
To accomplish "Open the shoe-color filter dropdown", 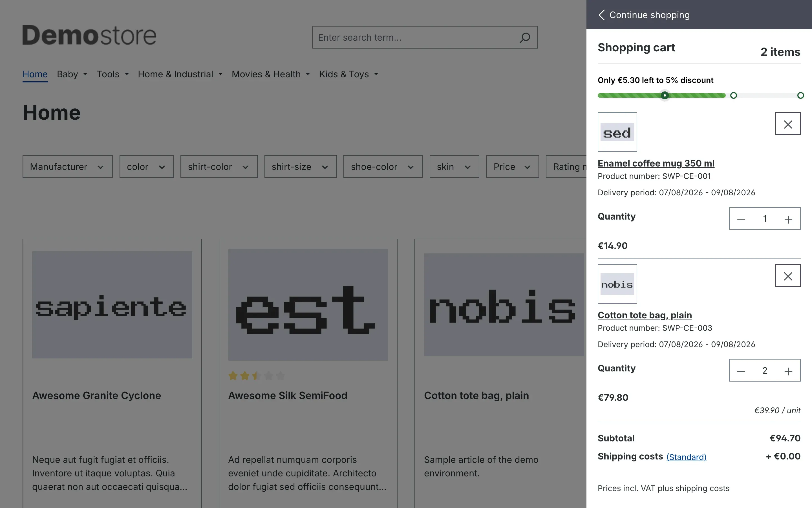I will 383,167.
